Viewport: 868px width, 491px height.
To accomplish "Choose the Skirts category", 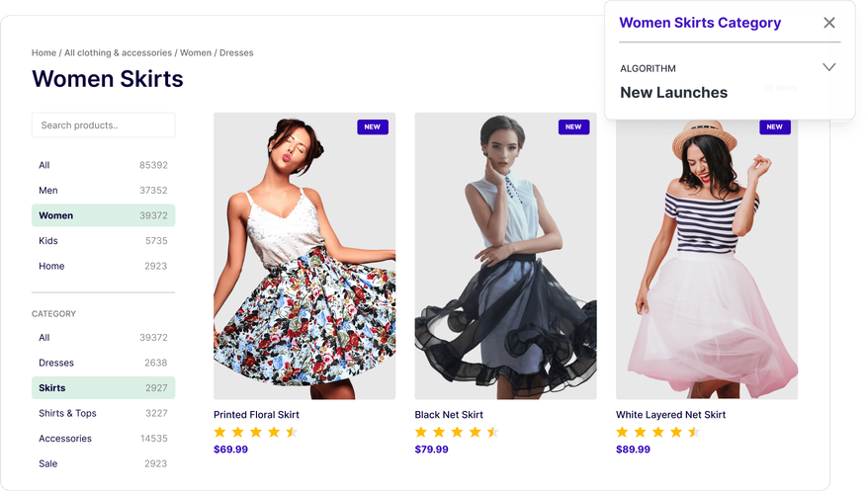I will click(x=104, y=387).
